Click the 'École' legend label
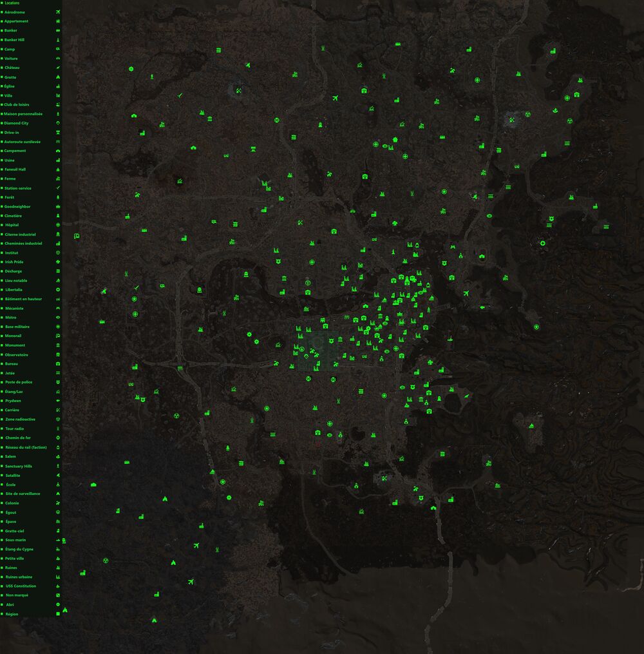The width and height of the screenshot is (644, 654). pos(11,485)
